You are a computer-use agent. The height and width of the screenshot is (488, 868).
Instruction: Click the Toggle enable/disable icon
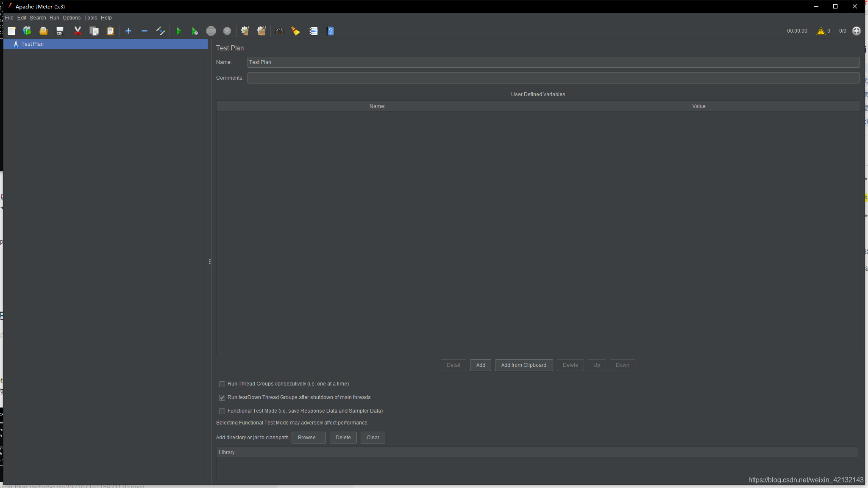(x=160, y=31)
